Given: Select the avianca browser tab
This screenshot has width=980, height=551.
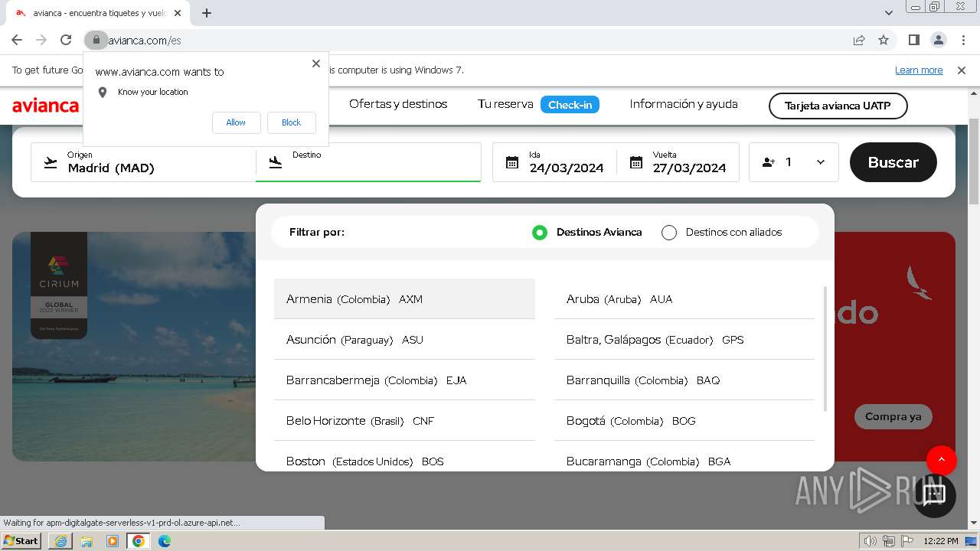Looking at the screenshot, I should [x=98, y=13].
